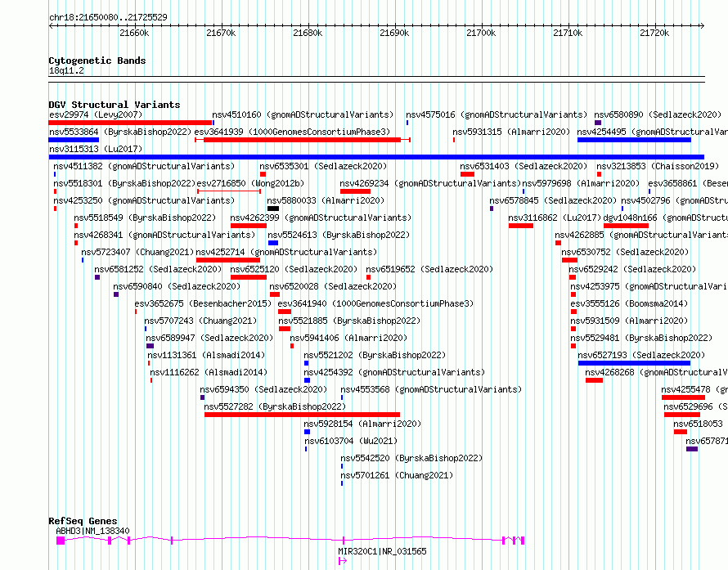Click nsv4553568 gnomAD variant label
This screenshot has height=570, width=728.
[431, 389]
